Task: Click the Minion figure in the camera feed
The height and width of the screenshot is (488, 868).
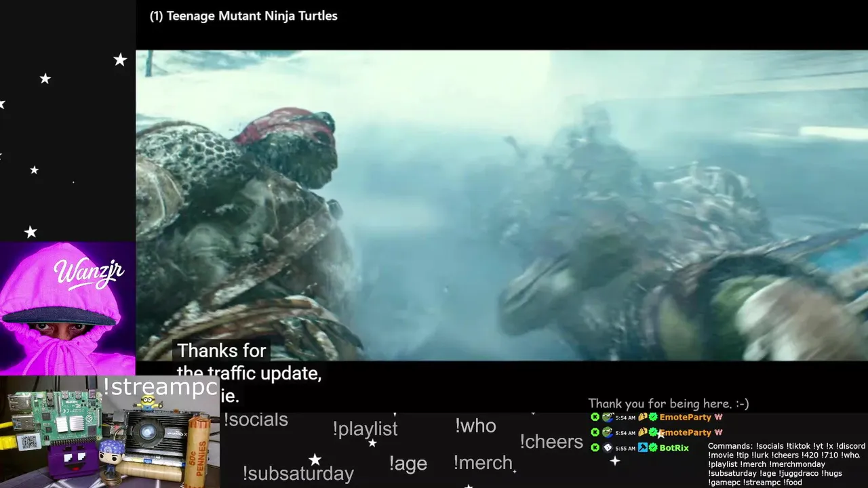Action: [x=147, y=403]
